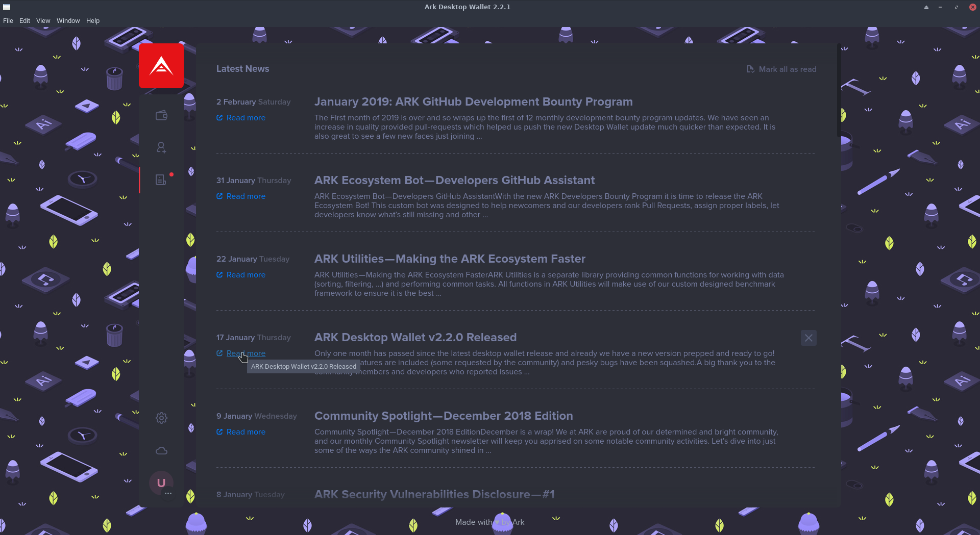Click the ARK Security Vulnerabilities Disclosure headline
This screenshot has height=535, width=980.
(434, 494)
